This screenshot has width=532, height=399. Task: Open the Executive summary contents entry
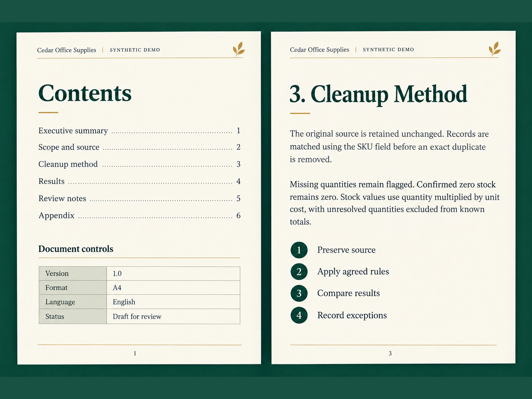coord(139,131)
